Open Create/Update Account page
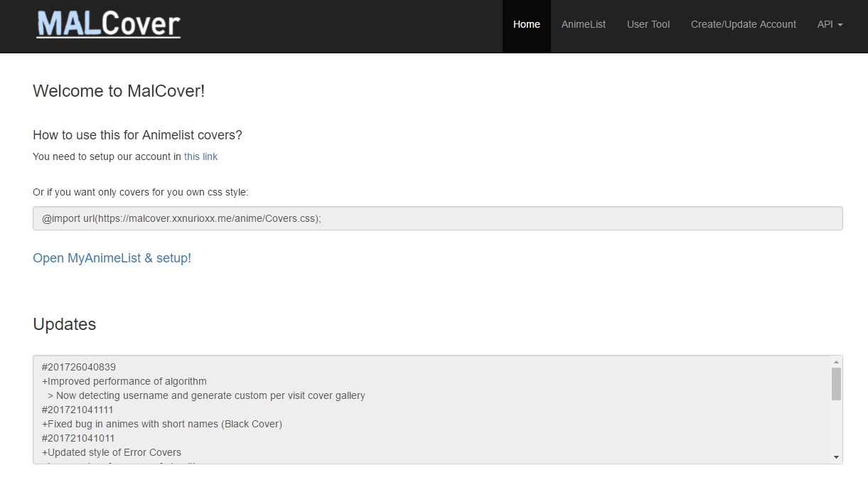The image size is (868, 480). 743,24
